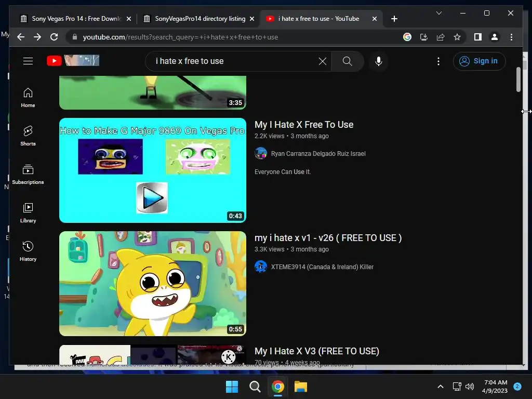Open video My I Hate X V3 (FREE TO USE)

click(316, 351)
